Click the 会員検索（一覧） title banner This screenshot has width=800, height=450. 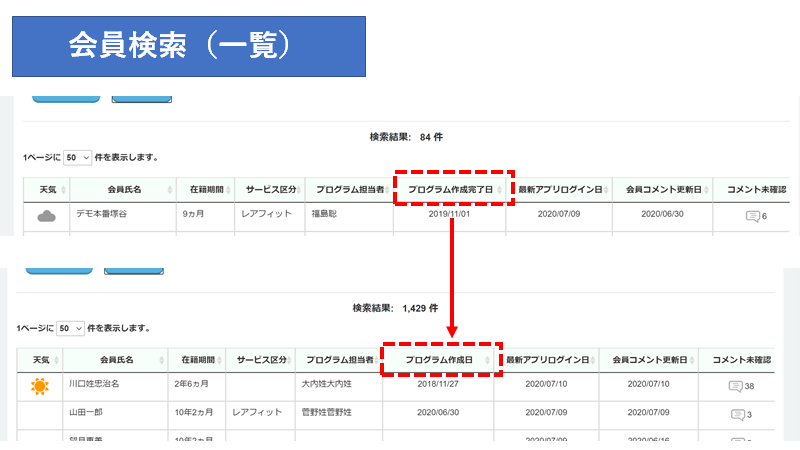point(188,46)
